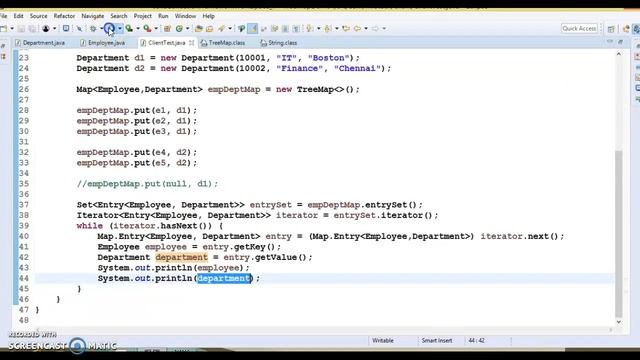
Task: Click the editor vertical scrollbar thumb
Action: pyautogui.click(x=619, y=233)
